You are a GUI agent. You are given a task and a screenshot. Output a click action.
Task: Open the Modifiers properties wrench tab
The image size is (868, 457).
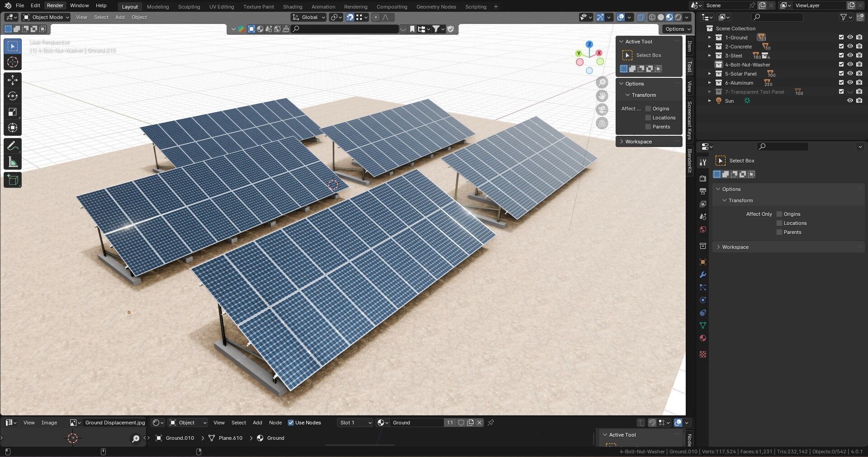702,275
